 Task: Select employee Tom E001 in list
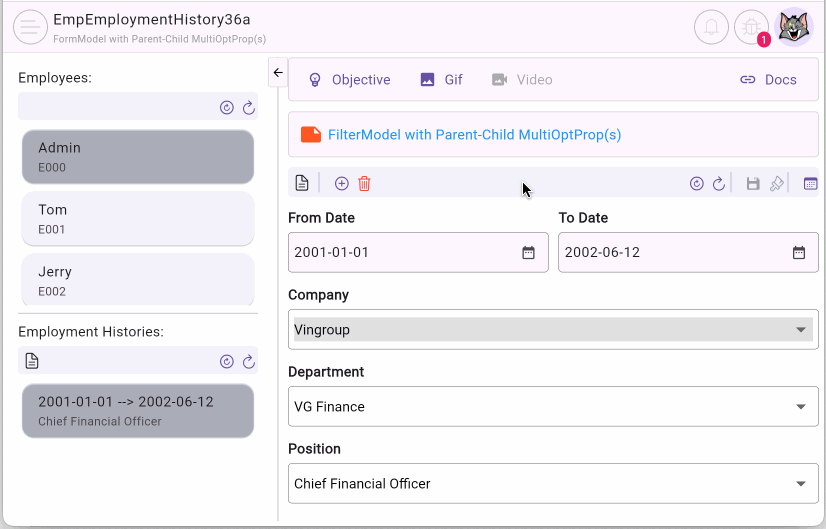point(138,218)
